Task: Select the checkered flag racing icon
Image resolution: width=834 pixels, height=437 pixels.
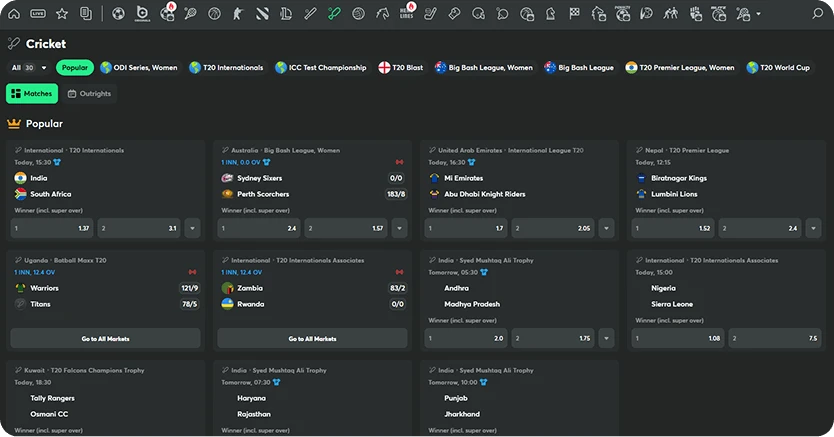Action: tap(574, 14)
